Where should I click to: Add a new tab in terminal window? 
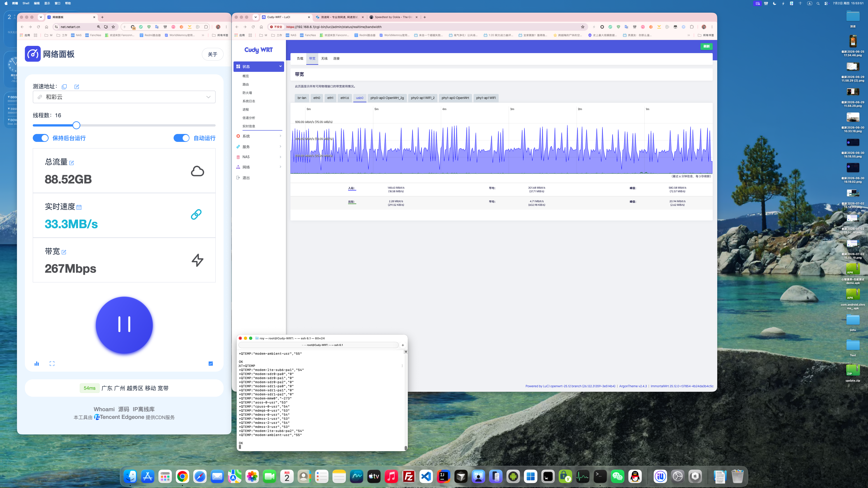click(403, 345)
